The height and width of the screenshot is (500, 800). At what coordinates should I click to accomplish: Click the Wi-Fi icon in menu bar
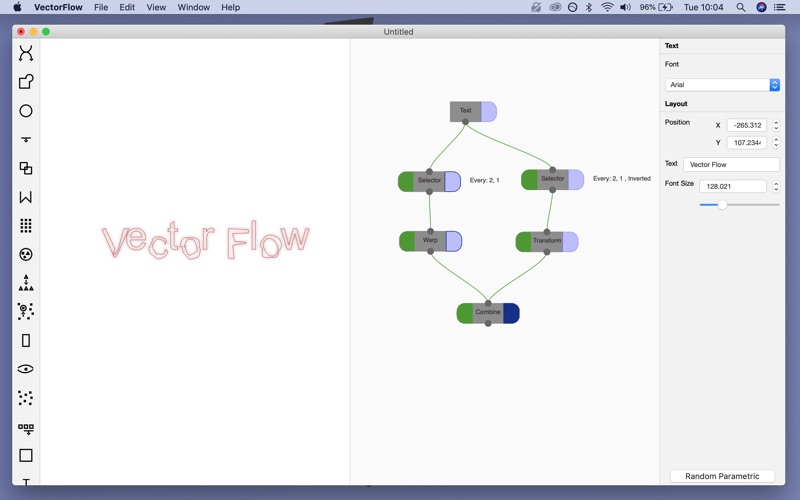607,7
